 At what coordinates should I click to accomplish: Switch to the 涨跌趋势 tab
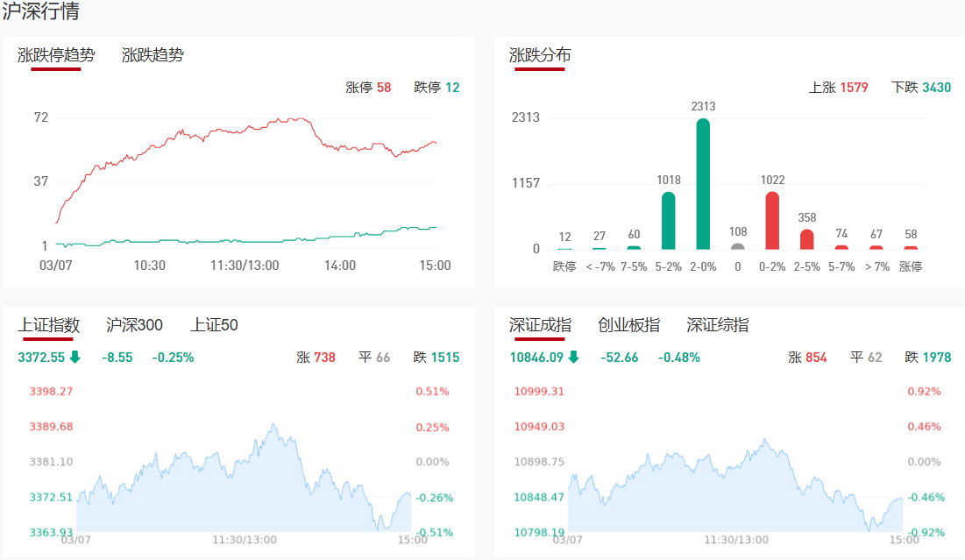(153, 55)
